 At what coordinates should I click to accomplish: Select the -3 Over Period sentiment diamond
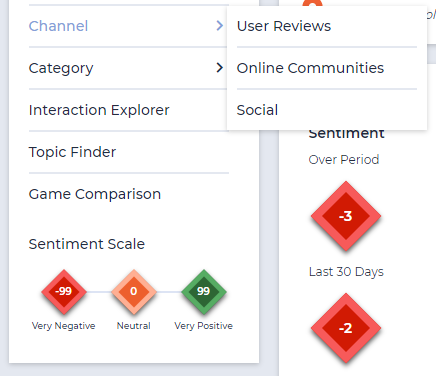click(x=346, y=216)
